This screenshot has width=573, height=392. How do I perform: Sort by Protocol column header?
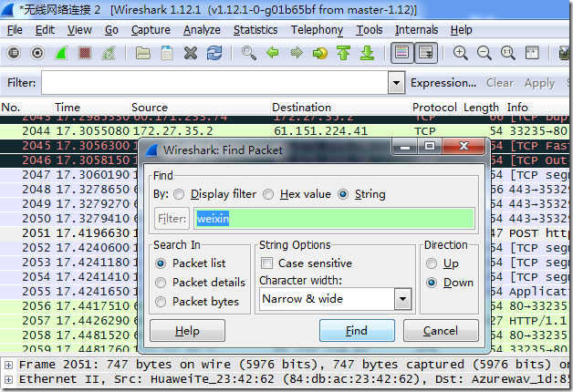(434, 108)
